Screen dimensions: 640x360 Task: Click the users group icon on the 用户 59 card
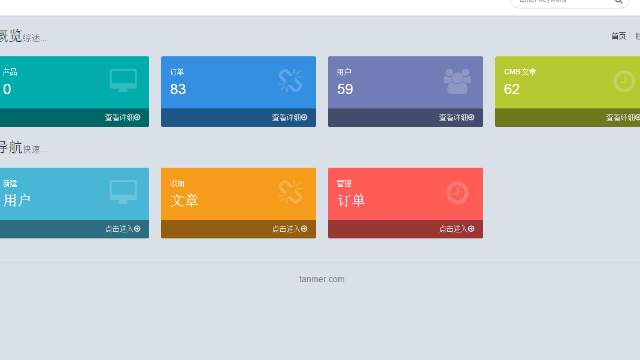pyautogui.click(x=457, y=81)
